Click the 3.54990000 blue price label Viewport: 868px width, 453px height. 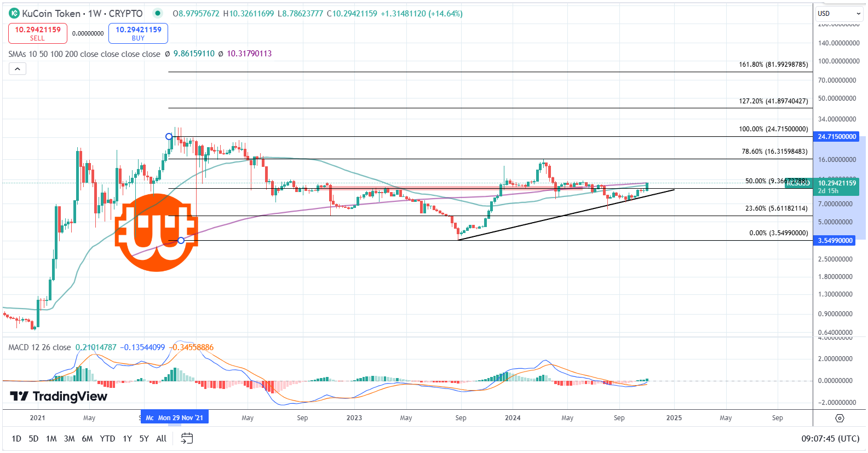[x=835, y=241]
